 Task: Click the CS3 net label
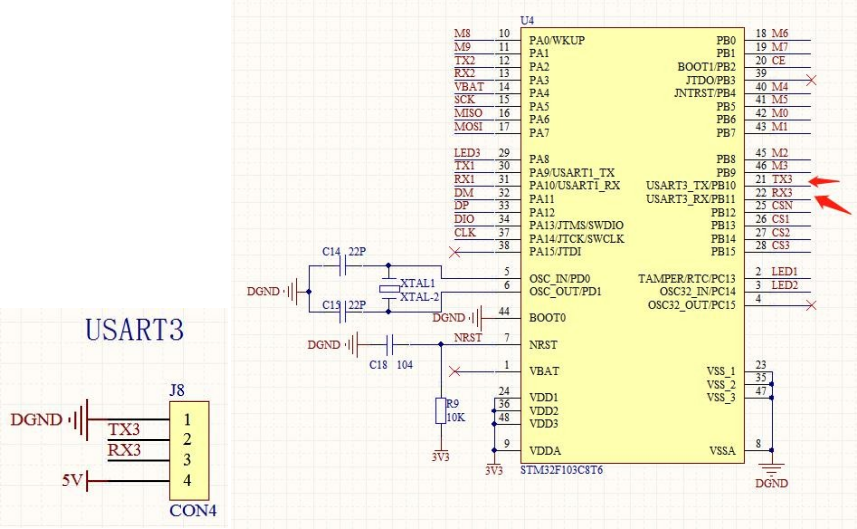tap(781, 245)
